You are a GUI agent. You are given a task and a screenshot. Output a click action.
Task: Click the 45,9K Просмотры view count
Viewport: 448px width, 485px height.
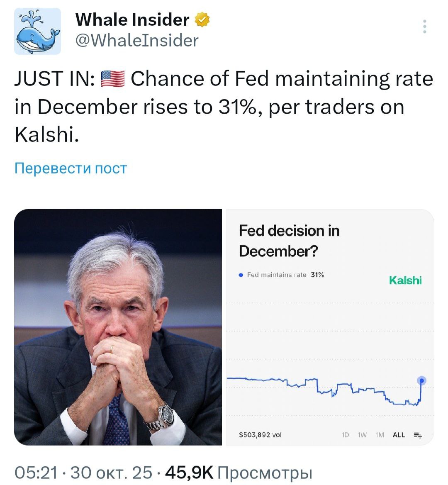pyautogui.click(x=239, y=472)
